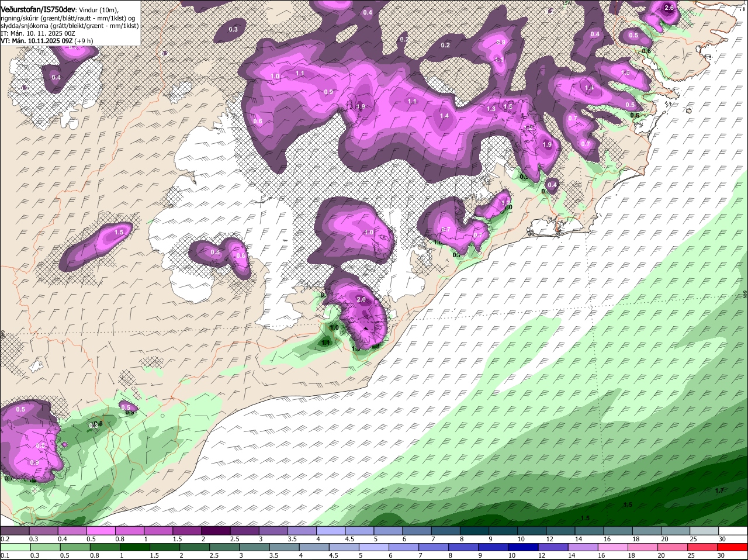The image size is (748, 560).
Task: Select the lower legend swatch starting at 0.1
Action: 15,547
